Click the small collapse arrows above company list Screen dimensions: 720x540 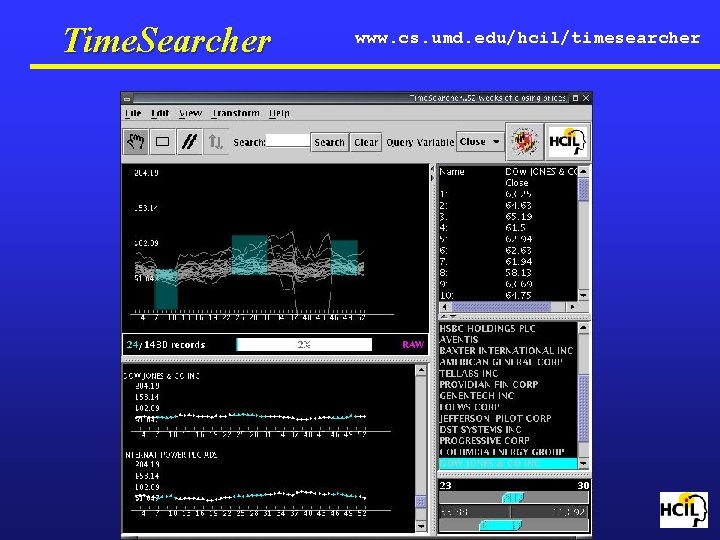pos(448,316)
